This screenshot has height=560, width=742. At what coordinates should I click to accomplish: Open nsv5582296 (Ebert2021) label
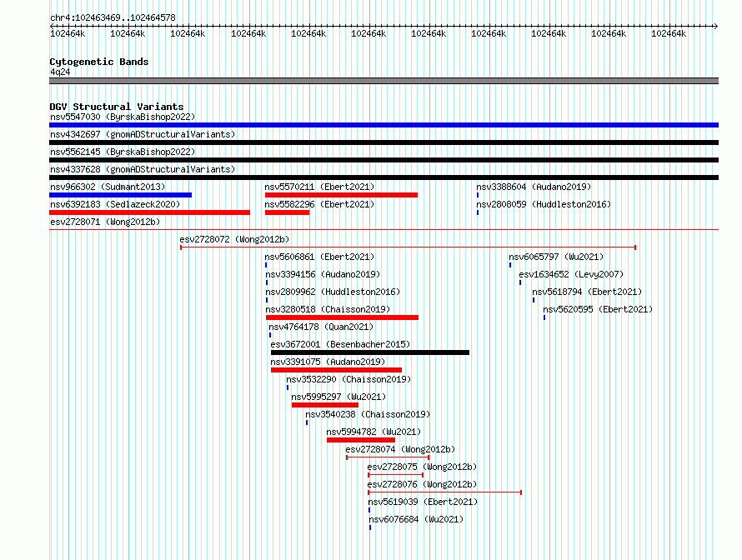319,204
